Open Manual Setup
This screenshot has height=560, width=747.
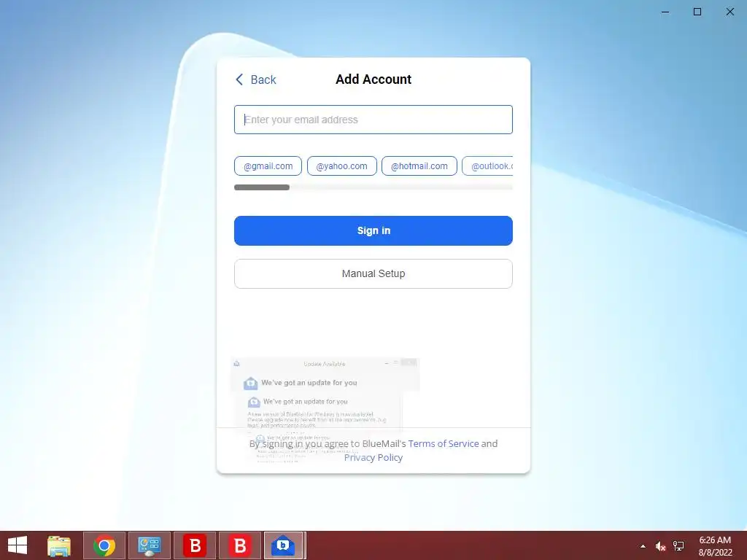pyautogui.click(x=373, y=274)
